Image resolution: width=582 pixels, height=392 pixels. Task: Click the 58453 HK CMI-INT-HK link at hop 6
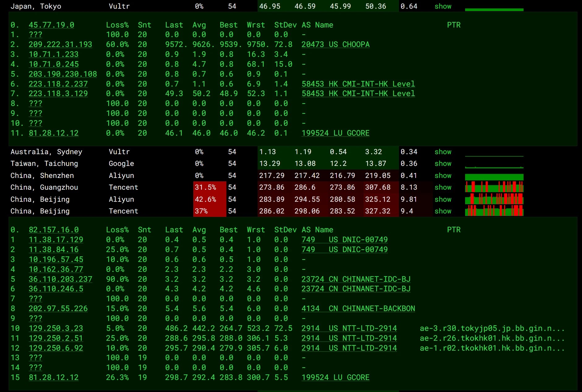358,84
